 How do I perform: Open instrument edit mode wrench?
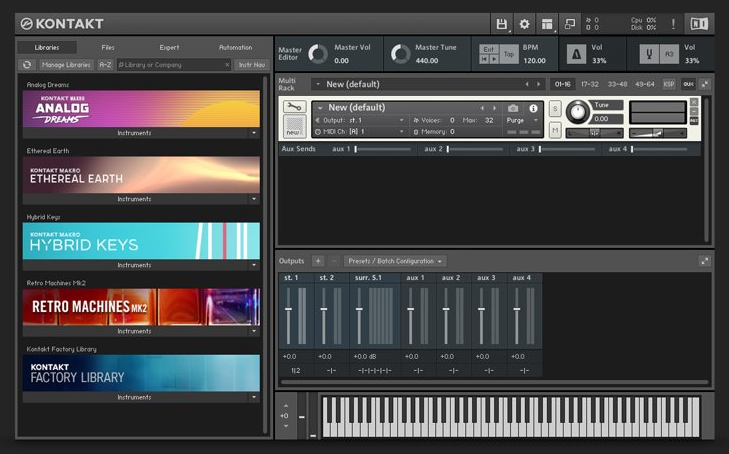tap(295, 107)
